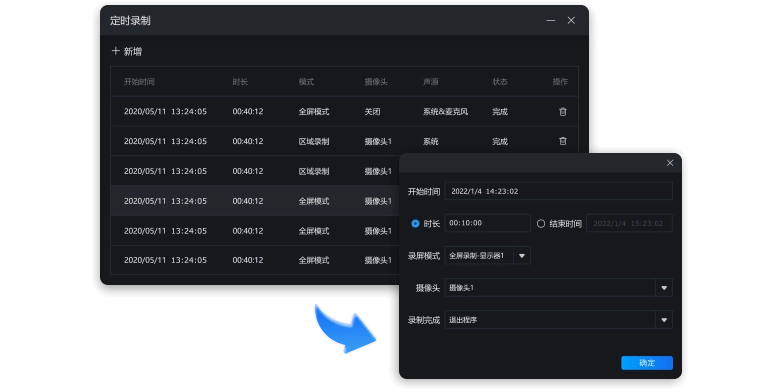Image resolution: width=780 pixels, height=390 pixels.
Task: Click the 操作 column header
Action: 560,82
